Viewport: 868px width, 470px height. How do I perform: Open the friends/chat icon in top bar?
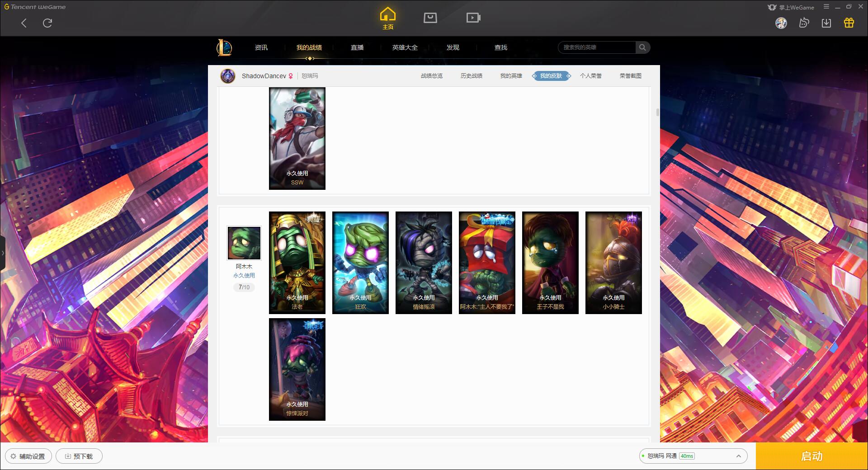804,23
